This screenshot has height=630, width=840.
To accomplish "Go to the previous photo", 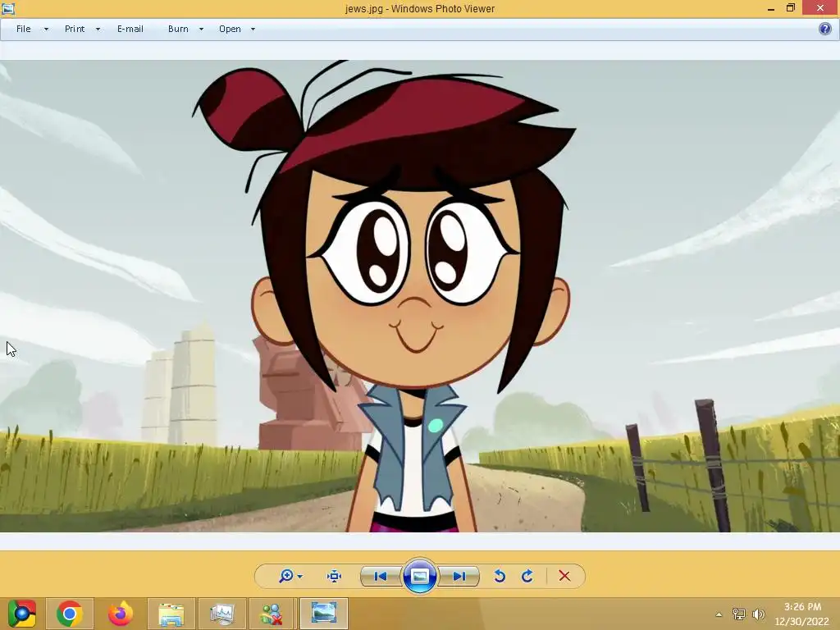I will click(381, 577).
